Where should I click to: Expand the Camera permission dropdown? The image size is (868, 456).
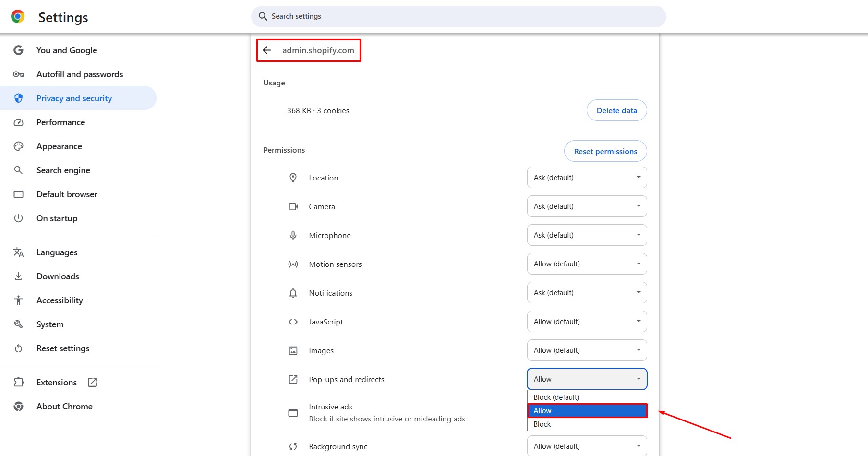tap(587, 206)
